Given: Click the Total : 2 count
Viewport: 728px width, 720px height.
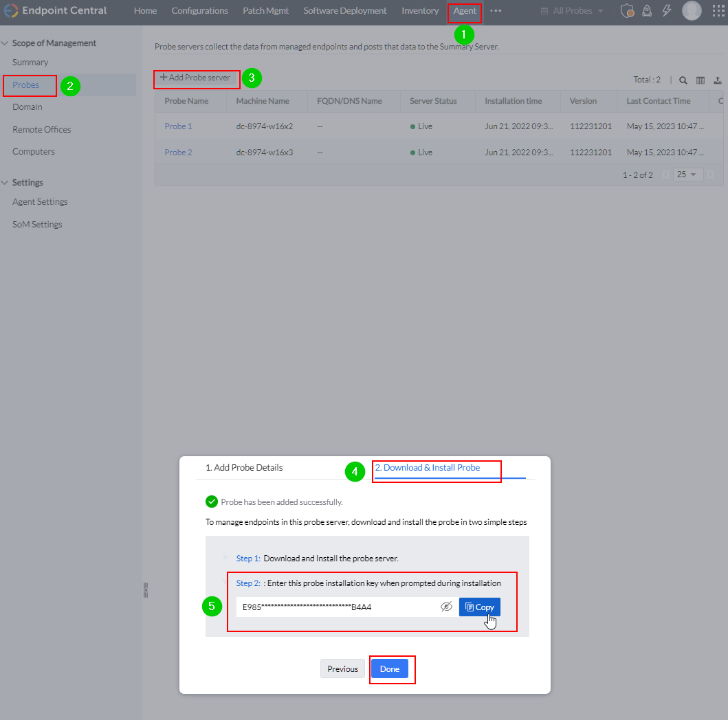Looking at the screenshot, I should click(x=647, y=80).
